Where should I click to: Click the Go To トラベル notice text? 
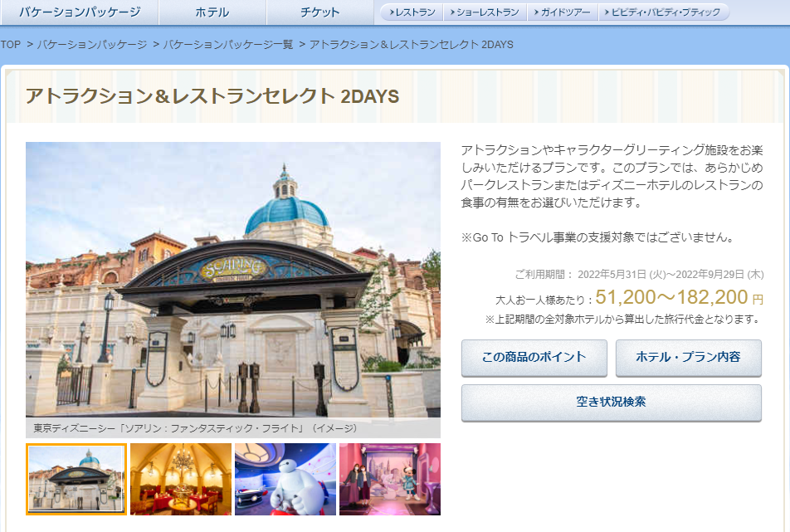click(598, 237)
